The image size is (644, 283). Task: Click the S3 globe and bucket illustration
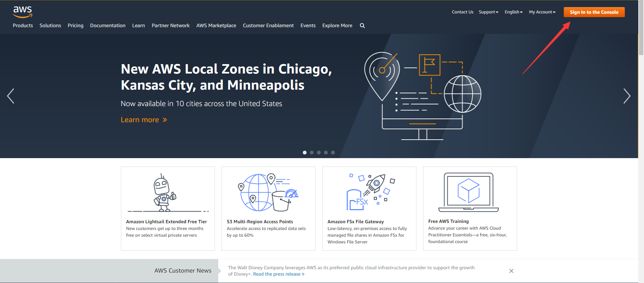coord(269,192)
